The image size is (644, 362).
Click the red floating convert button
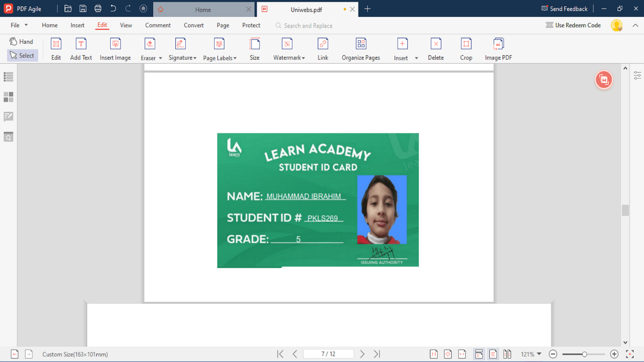(x=604, y=80)
